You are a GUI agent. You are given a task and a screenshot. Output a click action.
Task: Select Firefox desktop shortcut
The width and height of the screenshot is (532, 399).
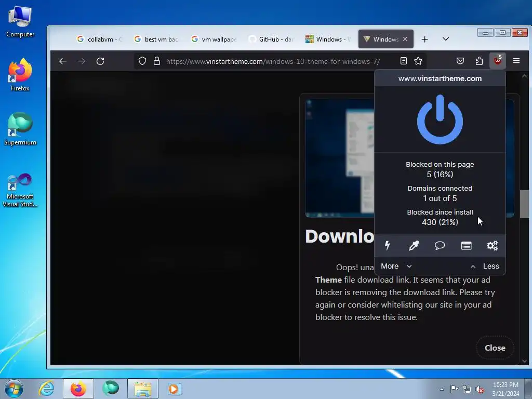[x=20, y=75]
